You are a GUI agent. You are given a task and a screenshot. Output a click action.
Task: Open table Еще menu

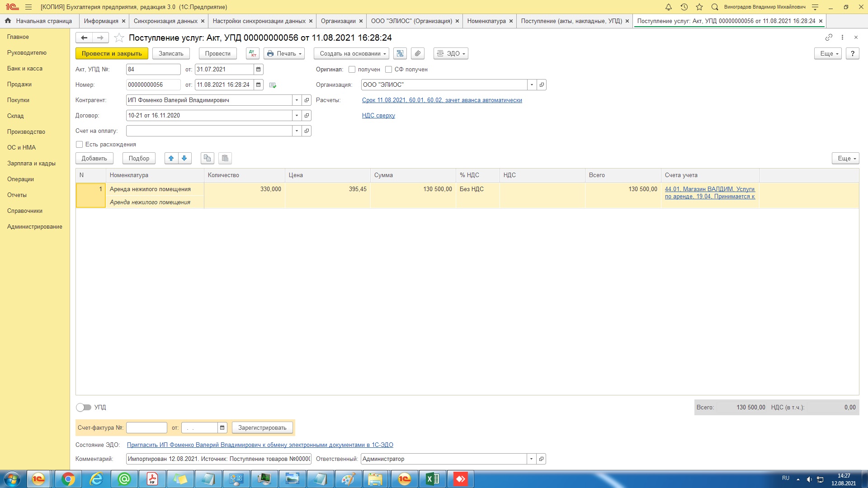point(845,159)
